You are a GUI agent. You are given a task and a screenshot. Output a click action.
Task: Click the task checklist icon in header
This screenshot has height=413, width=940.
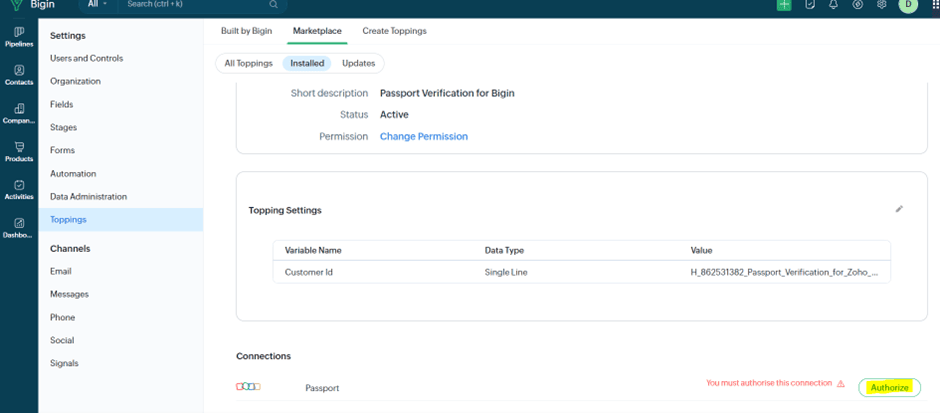tap(810, 4)
